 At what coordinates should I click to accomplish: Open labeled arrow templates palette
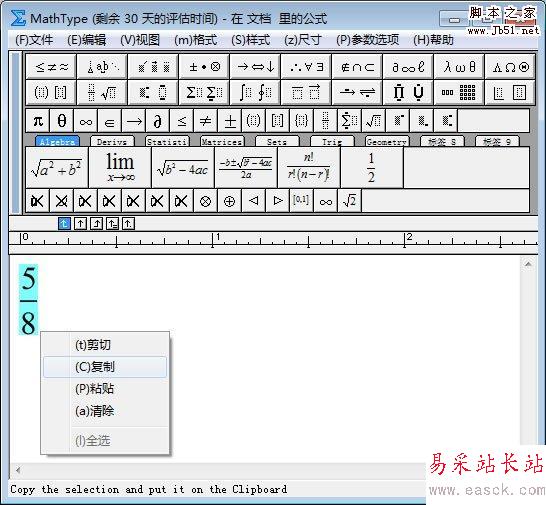pyautogui.click(x=357, y=92)
